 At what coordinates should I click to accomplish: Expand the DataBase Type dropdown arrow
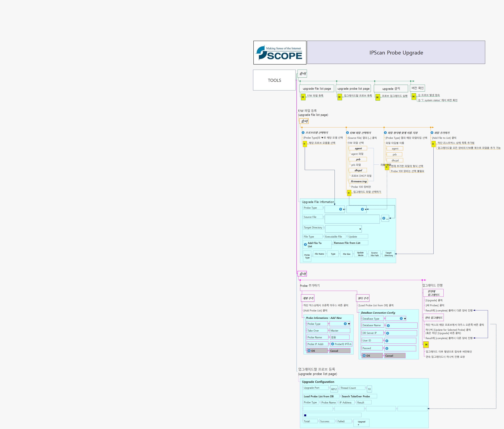405,319
